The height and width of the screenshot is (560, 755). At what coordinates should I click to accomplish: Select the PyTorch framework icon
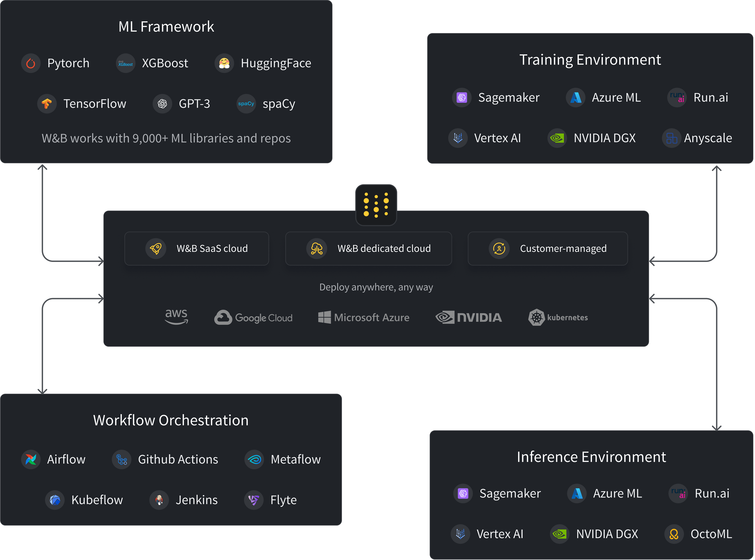[x=31, y=63]
